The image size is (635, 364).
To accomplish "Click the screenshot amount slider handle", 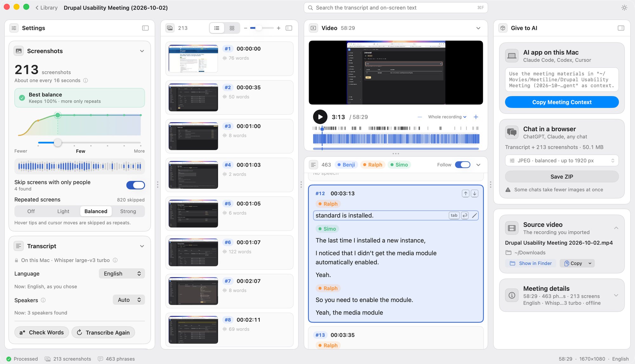I will coord(57,142).
